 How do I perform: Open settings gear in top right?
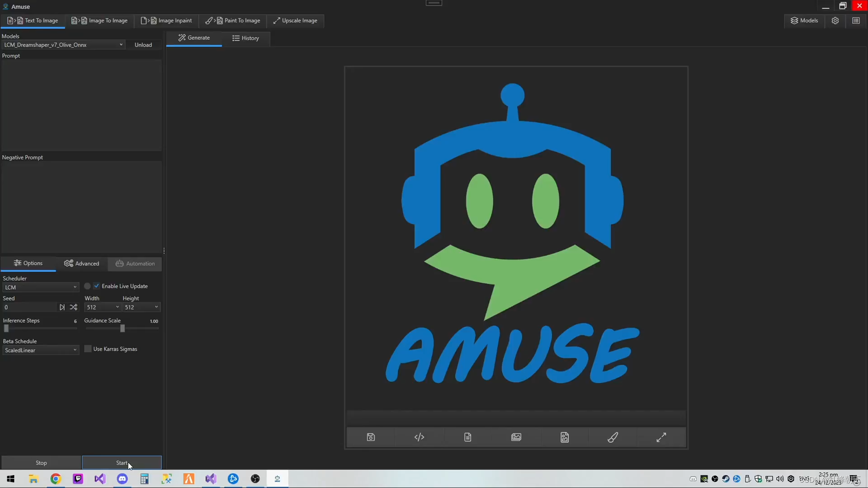835,21
